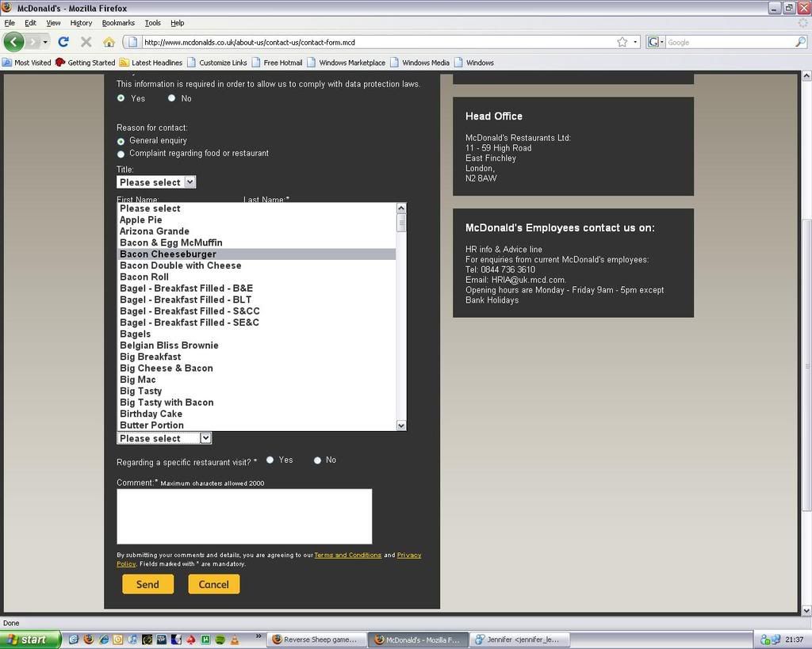This screenshot has height=649, width=812.
Task: Select the Yes radio under data protection
Action: 121,97
